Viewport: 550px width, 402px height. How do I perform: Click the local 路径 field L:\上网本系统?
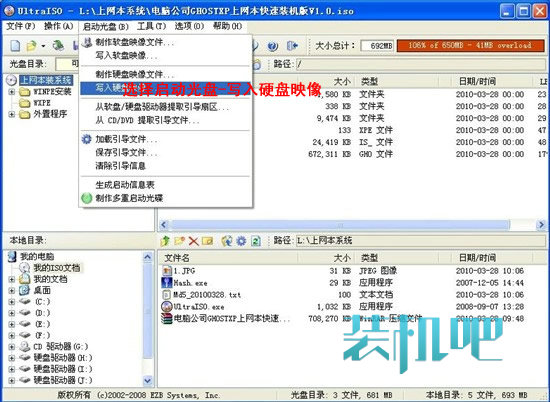(421, 241)
